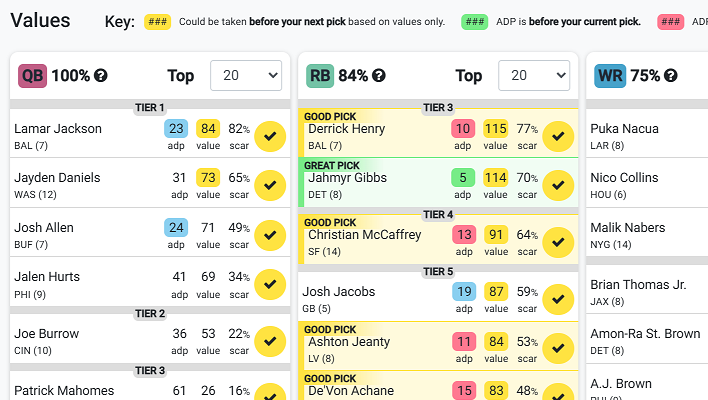Click the yellow key legend swatch
The width and height of the screenshot is (708, 400).
coord(157,22)
